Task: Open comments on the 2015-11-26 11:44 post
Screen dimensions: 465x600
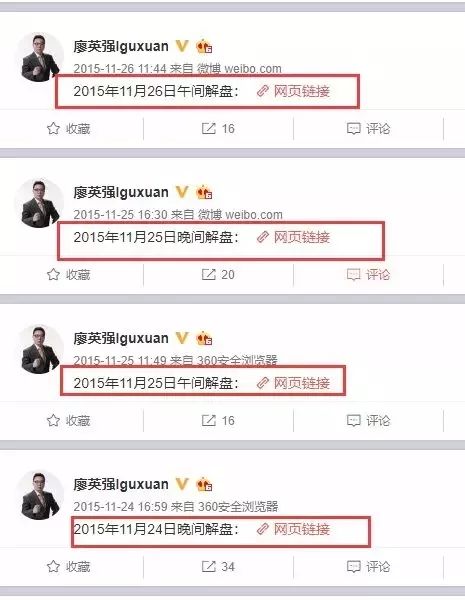Action: pyautogui.click(x=368, y=129)
